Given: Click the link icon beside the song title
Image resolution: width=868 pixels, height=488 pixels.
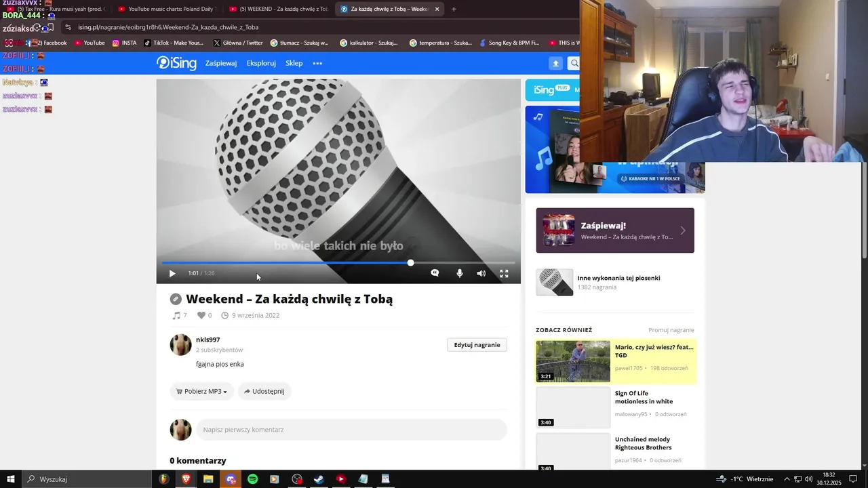Looking at the screenshot, I should click(176, 299).
